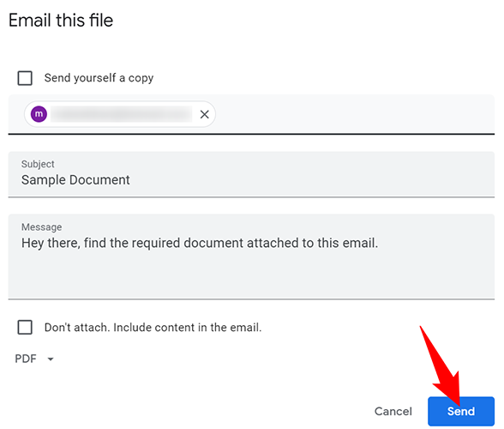Click the "Include content in the email" label
Viewport: 504px width, 429px height.
[x=188, y=327]
